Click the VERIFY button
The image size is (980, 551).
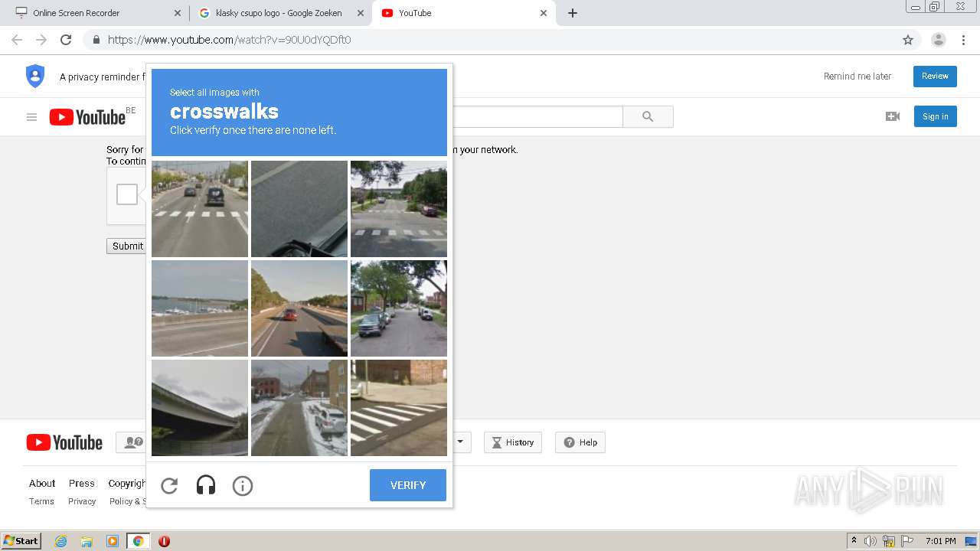coord(408,485)
